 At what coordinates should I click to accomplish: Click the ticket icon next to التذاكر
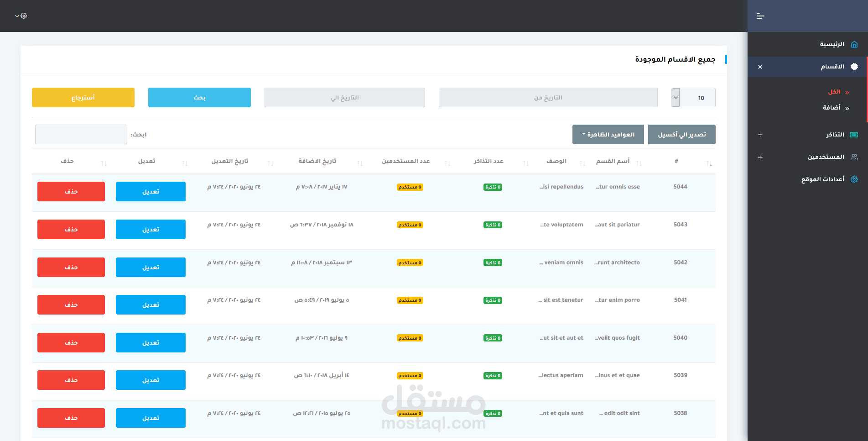pos(854,135)
